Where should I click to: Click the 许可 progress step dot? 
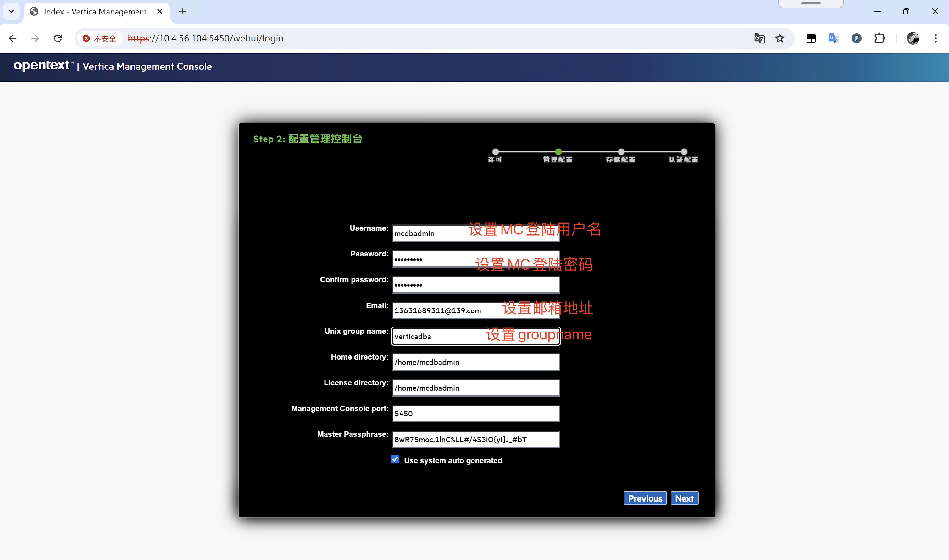[495, 152]
